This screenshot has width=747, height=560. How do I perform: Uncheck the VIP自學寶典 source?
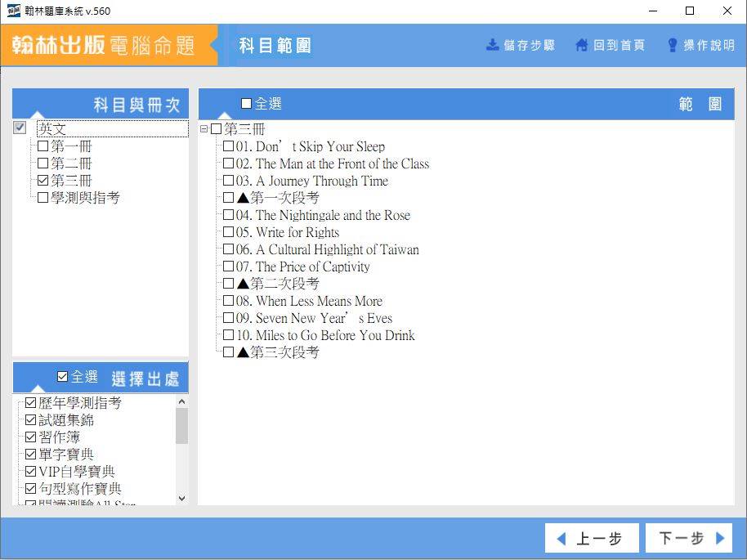coord(30,472)
